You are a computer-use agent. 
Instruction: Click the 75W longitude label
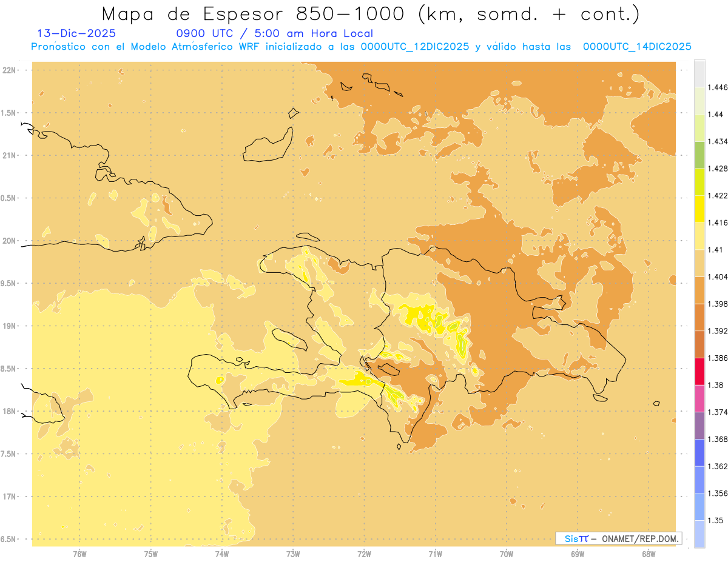pyautogui.click(x=151, y=554)
